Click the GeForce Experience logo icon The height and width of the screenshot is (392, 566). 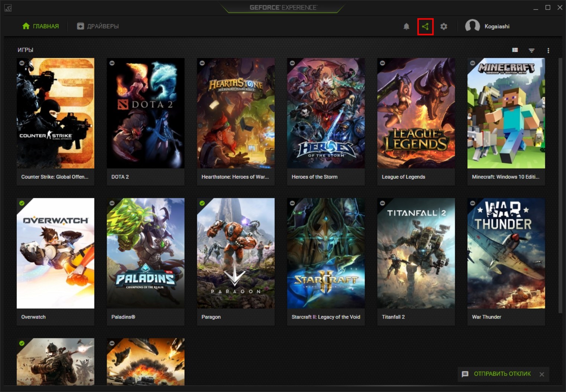click(x=7, y=7)
